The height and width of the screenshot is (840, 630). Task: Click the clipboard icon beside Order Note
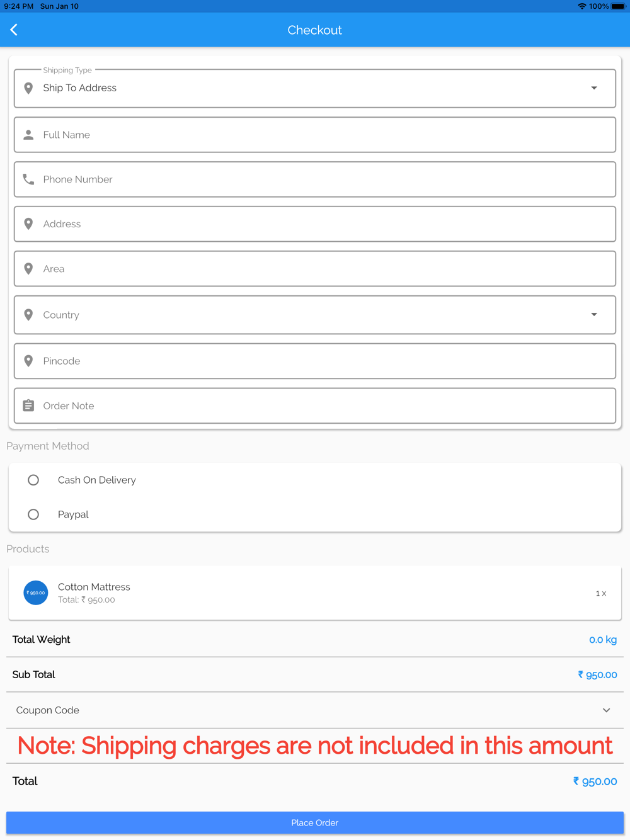tap(28, 406)
